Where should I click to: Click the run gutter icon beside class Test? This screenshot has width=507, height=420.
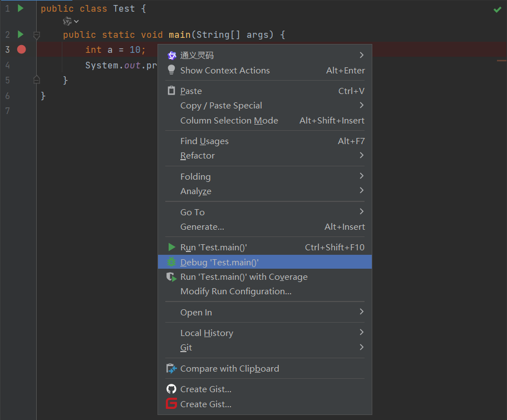21,8
